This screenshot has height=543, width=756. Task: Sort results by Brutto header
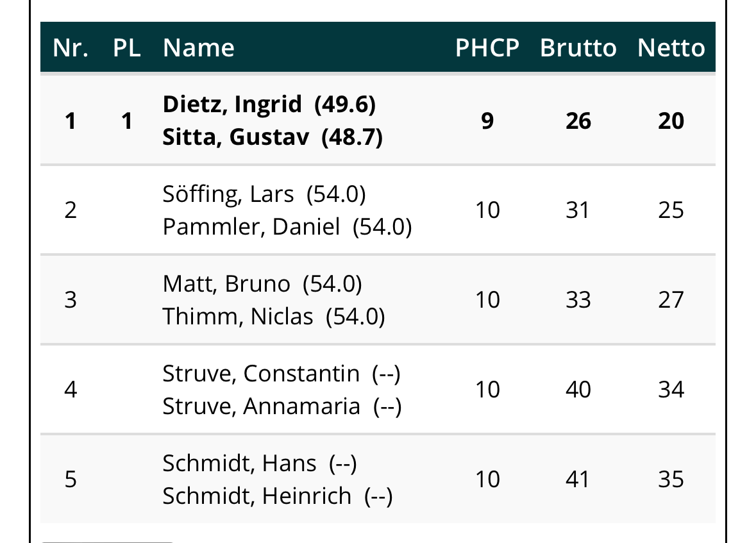pyautogui.click(x=578, y=48)
